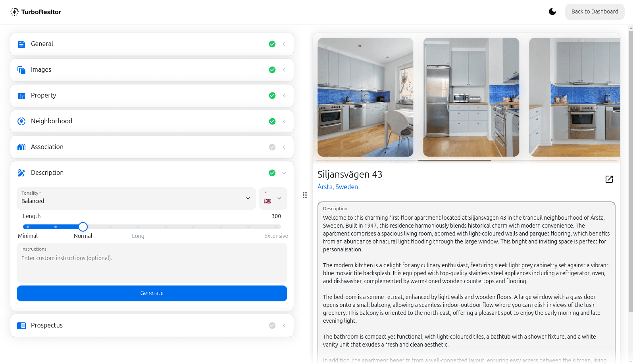Collapse the Description section chevron

284,173
